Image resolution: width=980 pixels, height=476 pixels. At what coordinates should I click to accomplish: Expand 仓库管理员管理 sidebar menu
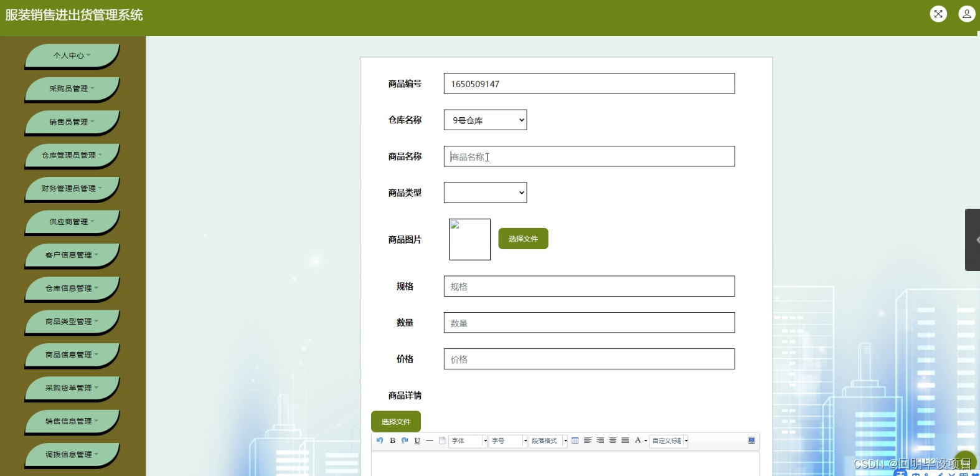click(x=72, y=155)
